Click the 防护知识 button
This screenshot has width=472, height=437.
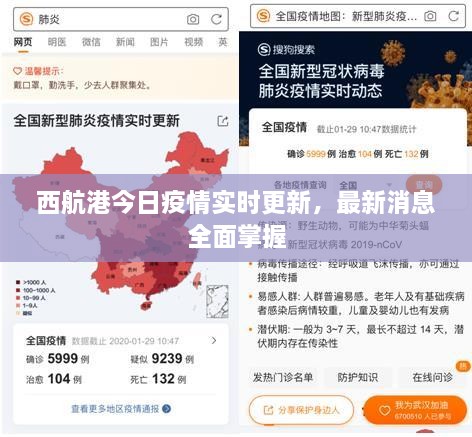357,377
